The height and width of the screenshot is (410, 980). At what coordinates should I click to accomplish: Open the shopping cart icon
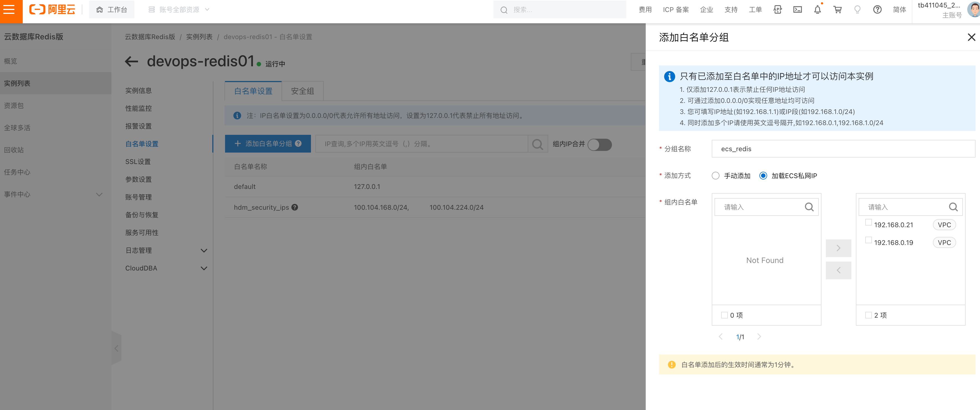click(x=837, y=10)
